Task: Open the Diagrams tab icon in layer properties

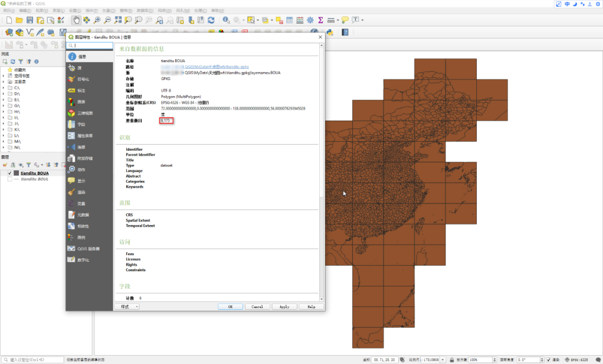Action: tap(71, 102)
